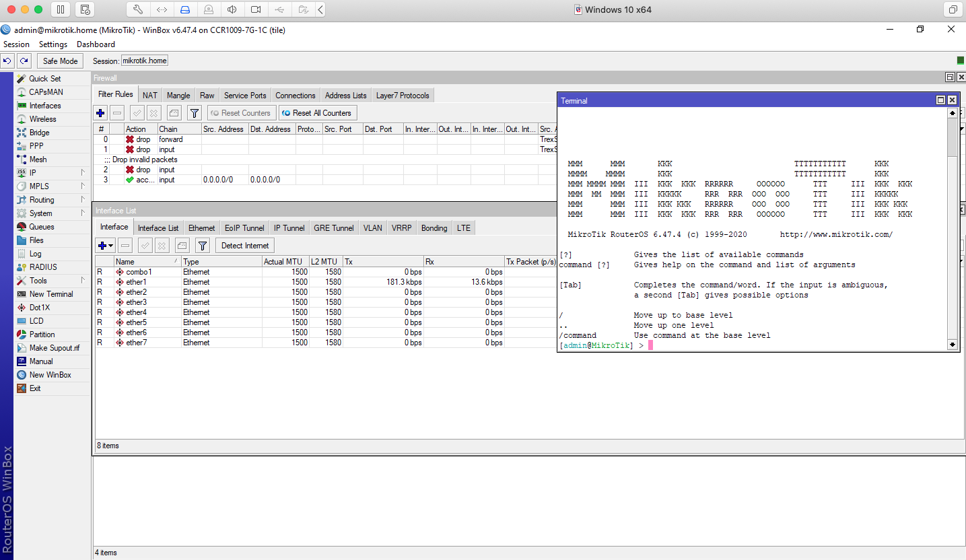Click the Session field mikrotik.home
The width and height of the screenshot is (966, 560).
click(145, 61)
